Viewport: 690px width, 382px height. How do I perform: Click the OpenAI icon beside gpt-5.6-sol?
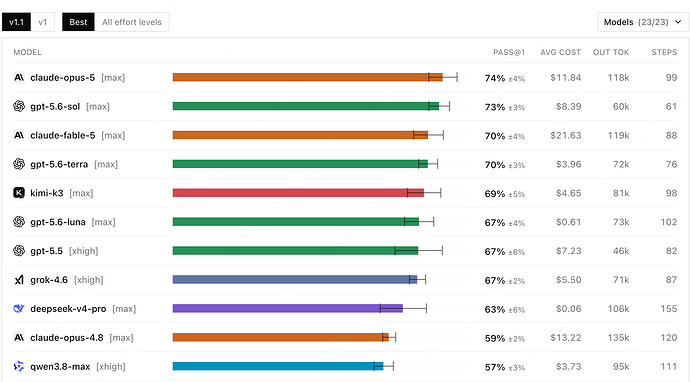pos(19,106)
